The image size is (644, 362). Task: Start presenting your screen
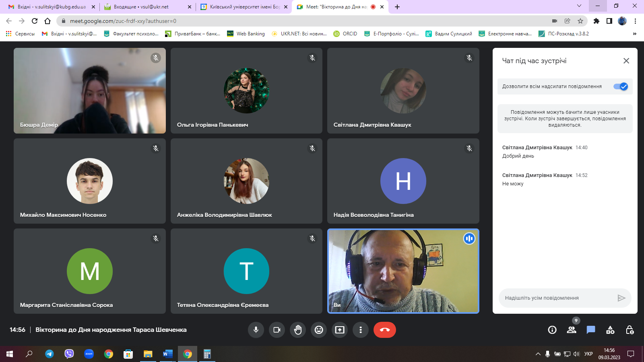tap(340, 330)
